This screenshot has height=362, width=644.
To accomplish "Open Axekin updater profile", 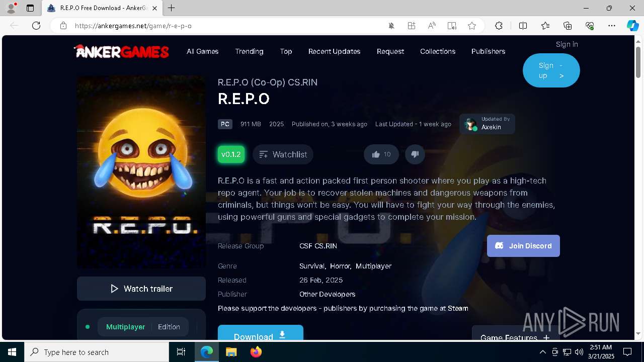I will tap(487, 124).
